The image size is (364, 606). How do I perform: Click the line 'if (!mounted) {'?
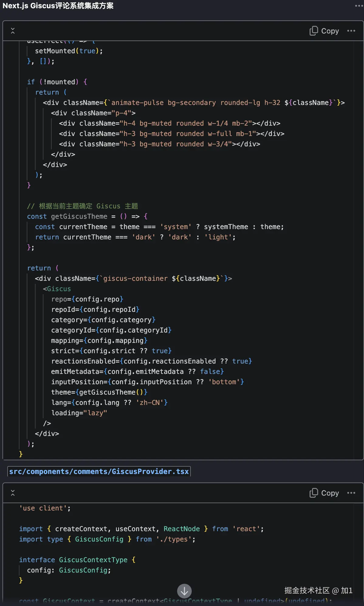(x=57, y=82)
